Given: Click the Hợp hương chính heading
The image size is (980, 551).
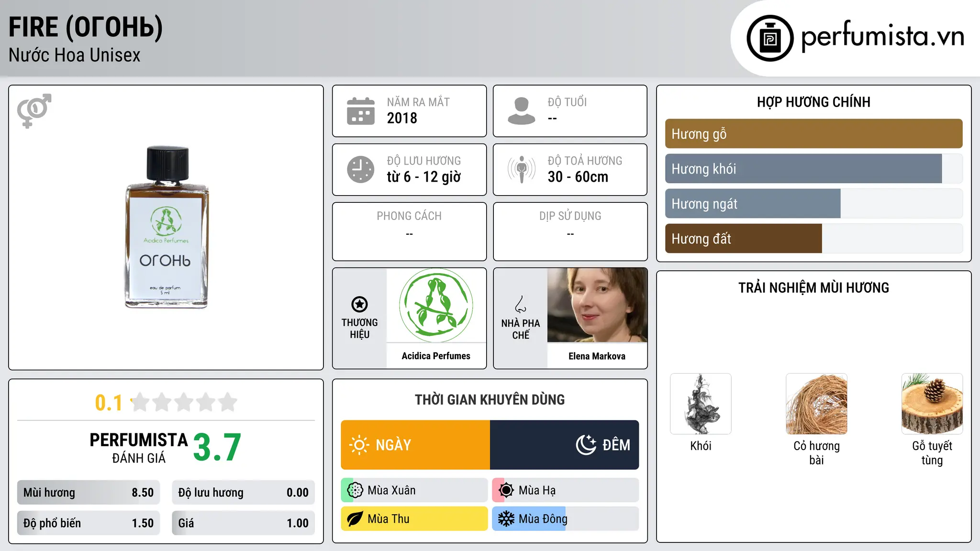Looking at the screenshot, I should point(813,102).
